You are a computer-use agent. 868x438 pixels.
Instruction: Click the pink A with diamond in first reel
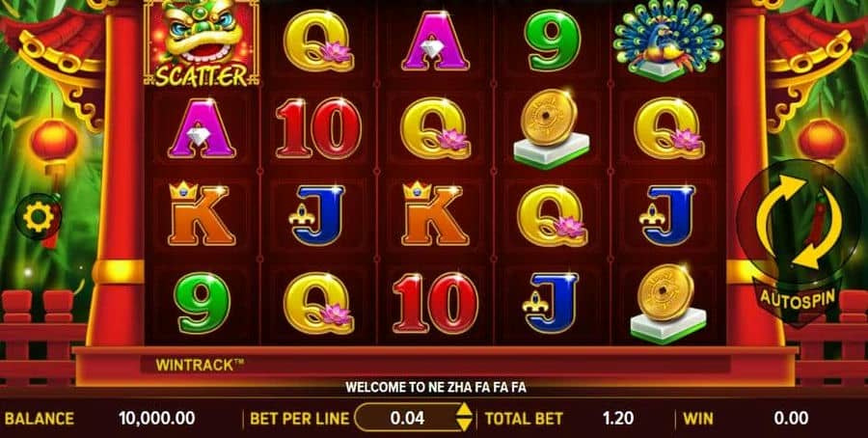202,129
